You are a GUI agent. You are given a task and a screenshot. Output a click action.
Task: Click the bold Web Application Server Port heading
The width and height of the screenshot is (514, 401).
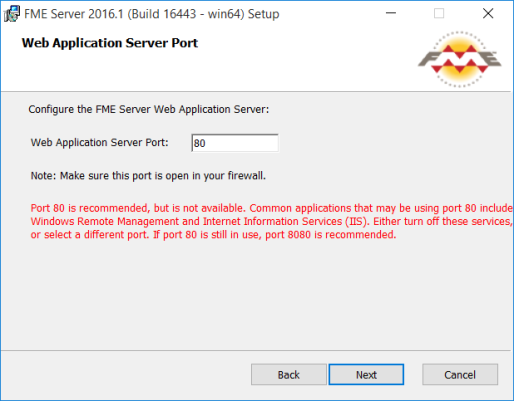(x=110, y=43)
